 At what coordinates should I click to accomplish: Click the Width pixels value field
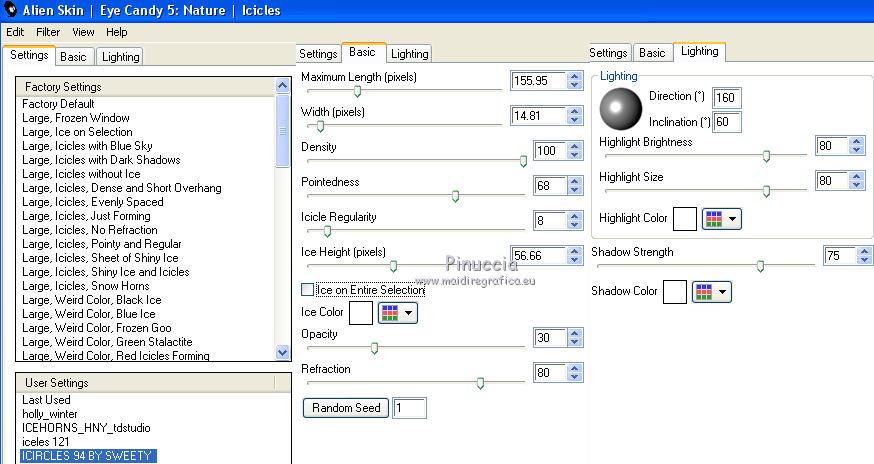(x=538, y=115)
